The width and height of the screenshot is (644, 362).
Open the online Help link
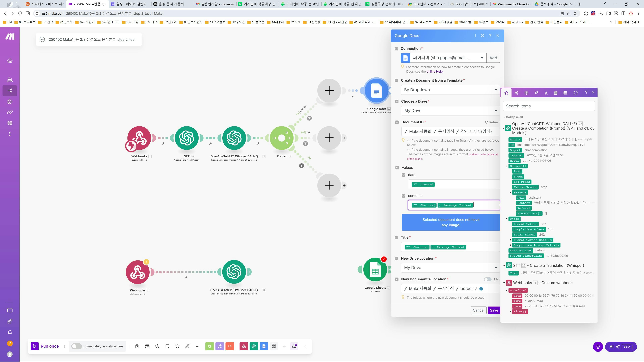click(x=434, y=72)
